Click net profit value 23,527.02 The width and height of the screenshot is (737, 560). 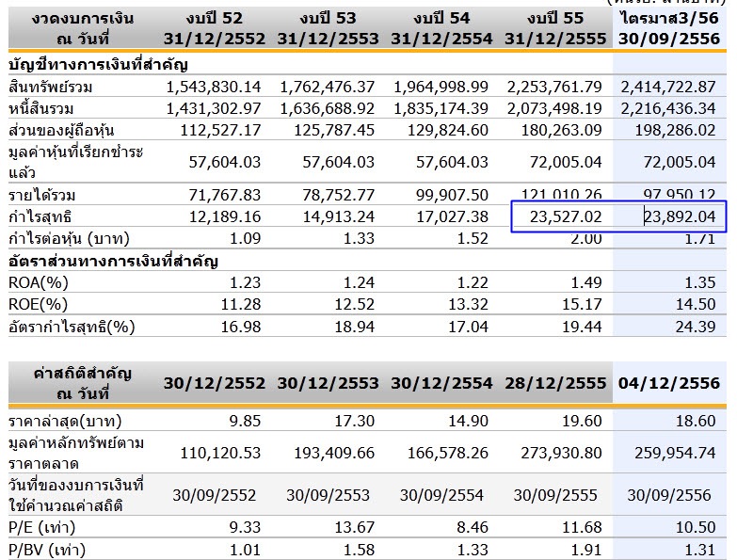[566, 216]
